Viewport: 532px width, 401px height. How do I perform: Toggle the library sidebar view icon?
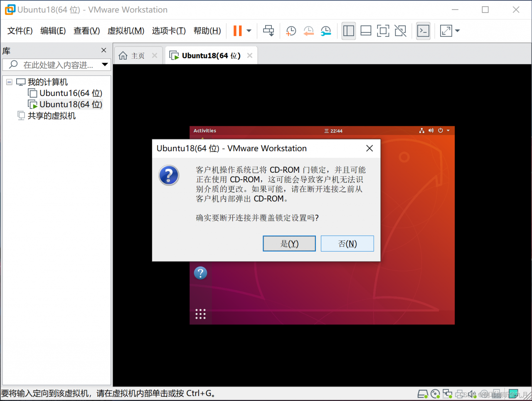click(x=349, y=31)
